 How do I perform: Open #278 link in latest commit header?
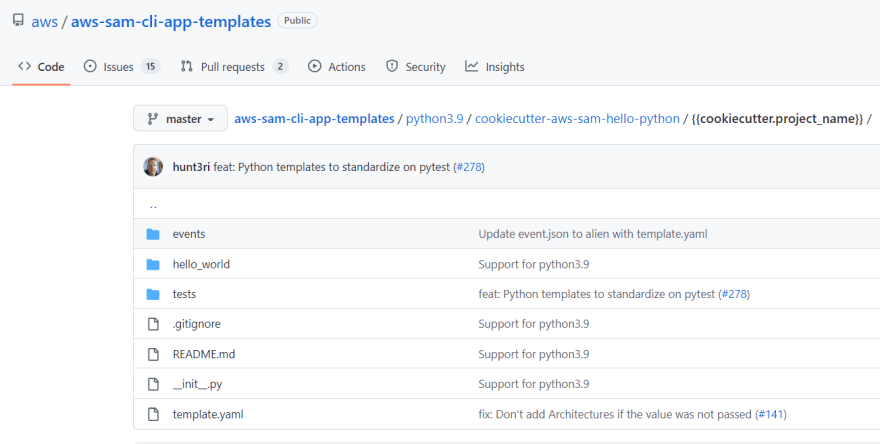(x=469, y=167)
